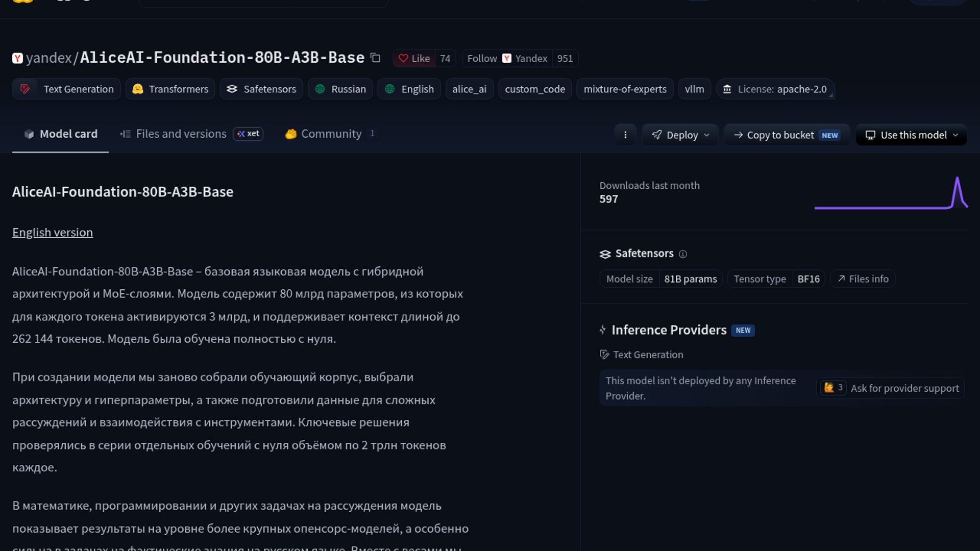Click Ask for provider support
Screen dimensions: 980x551
click(x=904, y=388)
